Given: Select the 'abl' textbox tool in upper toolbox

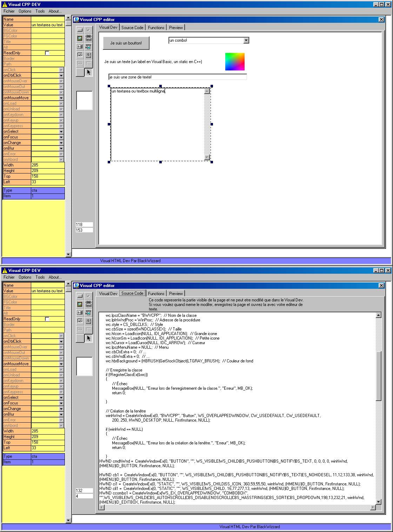Looking at the screenshot, I should pyautogui.click(x=80, y=55).
